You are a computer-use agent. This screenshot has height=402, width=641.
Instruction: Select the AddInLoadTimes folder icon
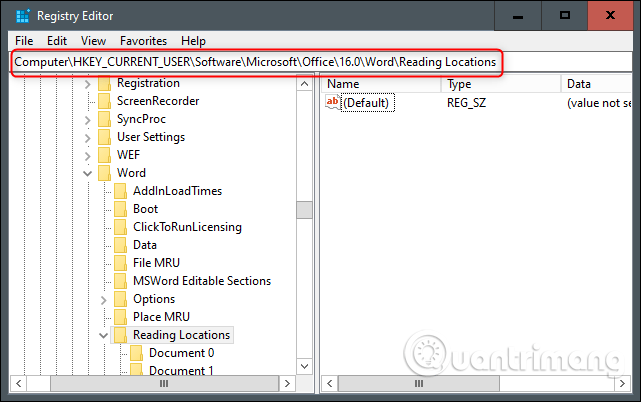coord(121,191)
